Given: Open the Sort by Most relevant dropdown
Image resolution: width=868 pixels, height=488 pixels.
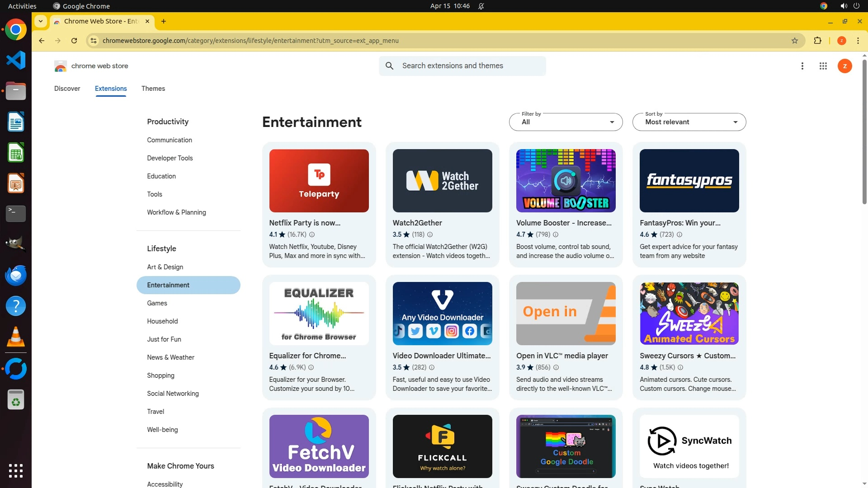Looking at the screenshot, I should tap(689, 122).
